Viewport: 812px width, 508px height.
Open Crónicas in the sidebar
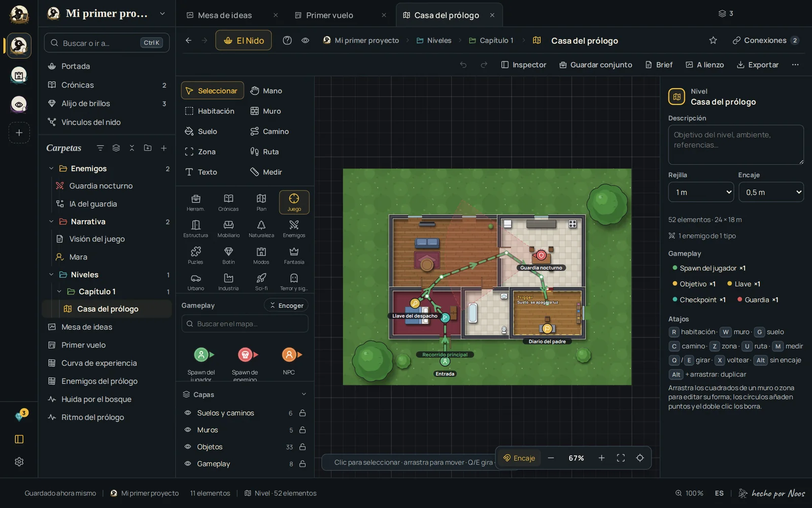point(107,85)
